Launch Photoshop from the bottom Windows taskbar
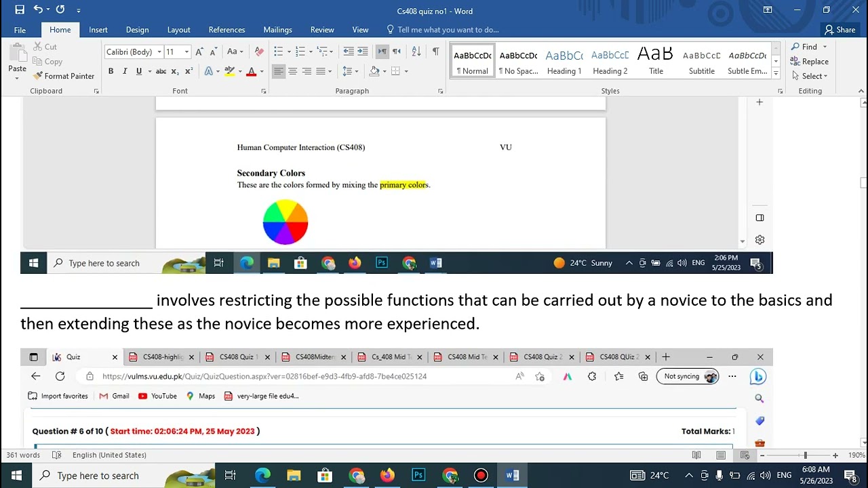Image resolution: width=868 pixels, height=488 pixels. pyautogui.click(x=418, y=475)
